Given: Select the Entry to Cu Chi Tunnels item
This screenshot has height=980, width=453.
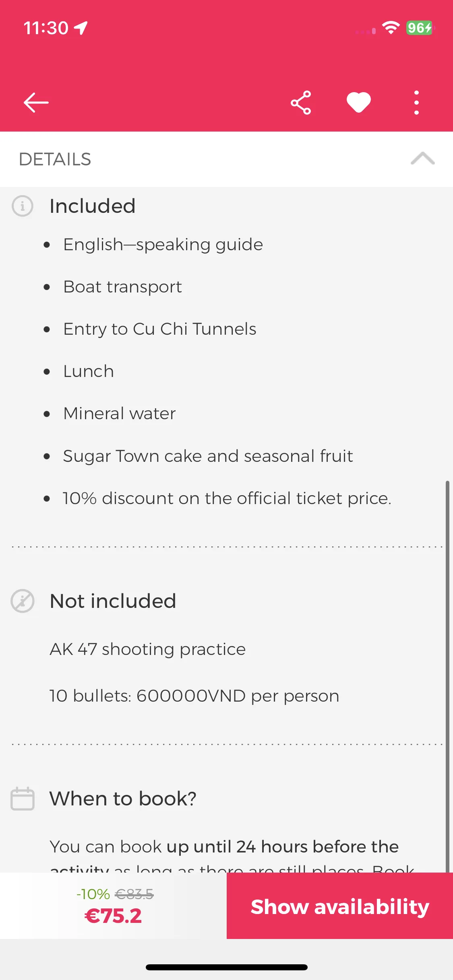Looking at the screenshot, I should pos(160,329).
